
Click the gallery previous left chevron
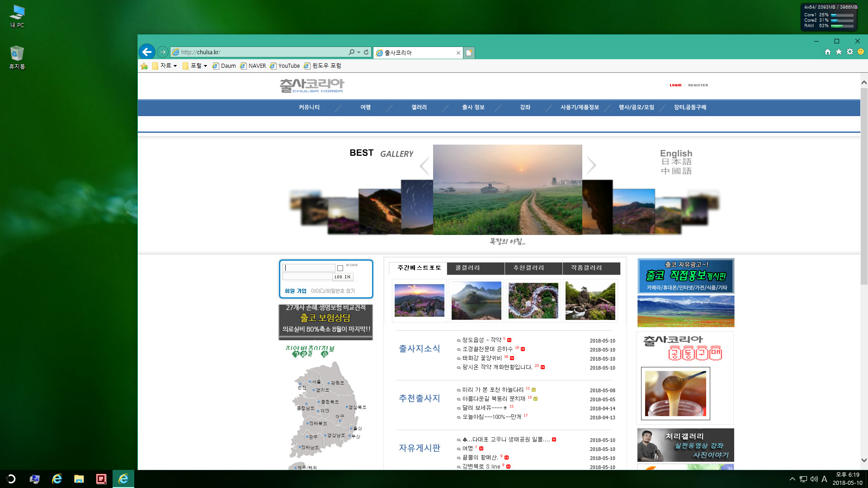424,166
